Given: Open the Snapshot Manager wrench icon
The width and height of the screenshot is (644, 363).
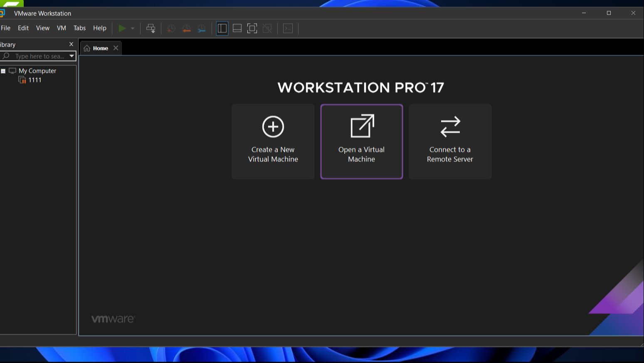Looking at the screenshot, I should (x=202, y=28).
